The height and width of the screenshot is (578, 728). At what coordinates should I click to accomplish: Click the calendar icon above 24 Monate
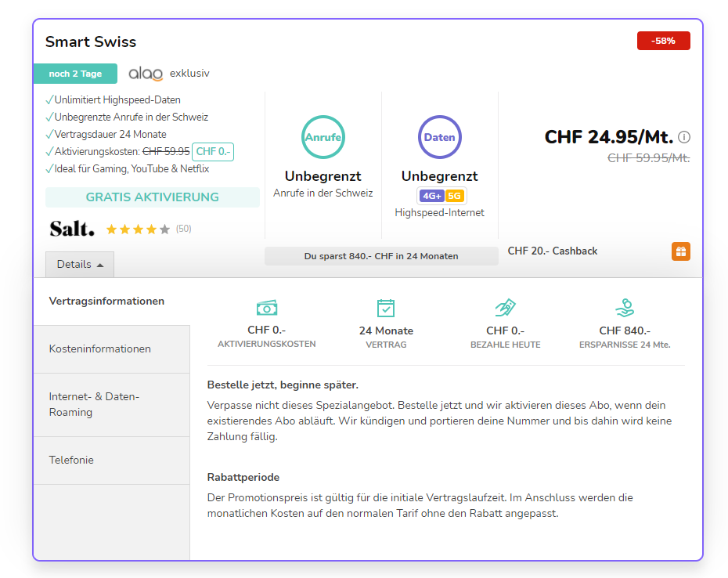386,308
